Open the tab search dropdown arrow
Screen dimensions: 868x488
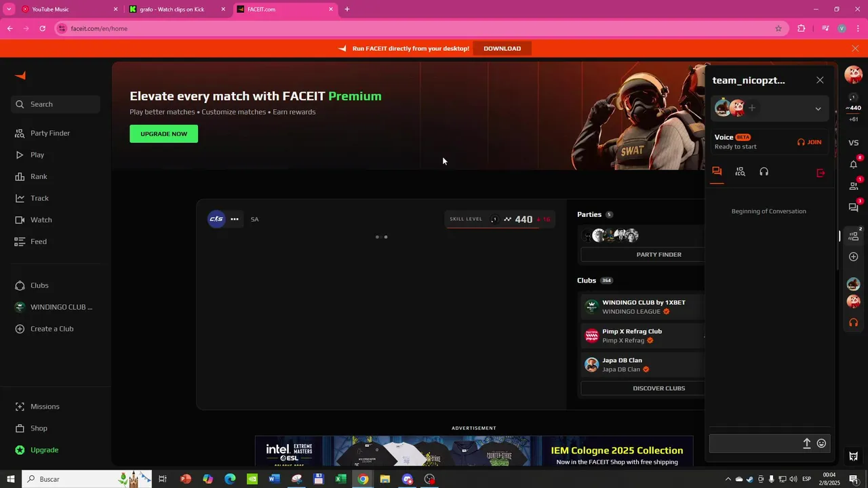[9, 9]
